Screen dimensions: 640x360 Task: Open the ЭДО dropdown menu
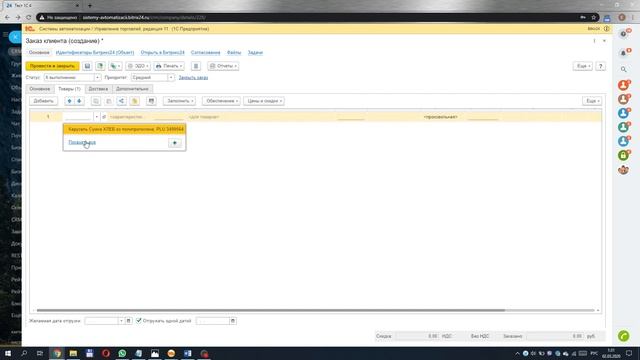coord(138,66)
